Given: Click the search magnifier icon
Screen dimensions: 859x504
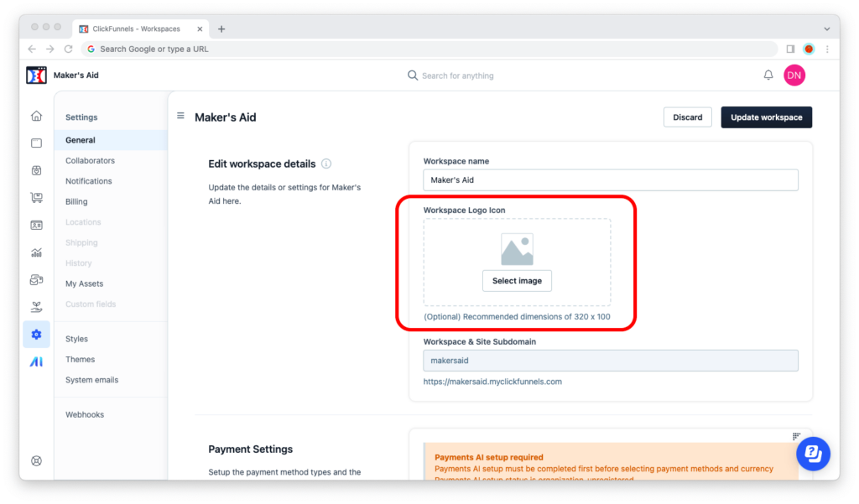Looking at the screenshot, I should pyautogui.click(x=413, y=75).
